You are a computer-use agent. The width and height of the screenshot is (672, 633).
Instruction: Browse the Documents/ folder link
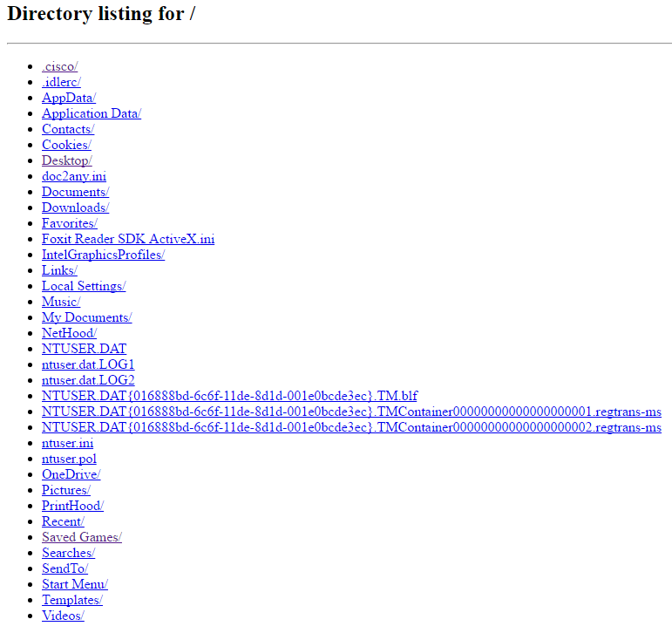[x=76, y=192]
